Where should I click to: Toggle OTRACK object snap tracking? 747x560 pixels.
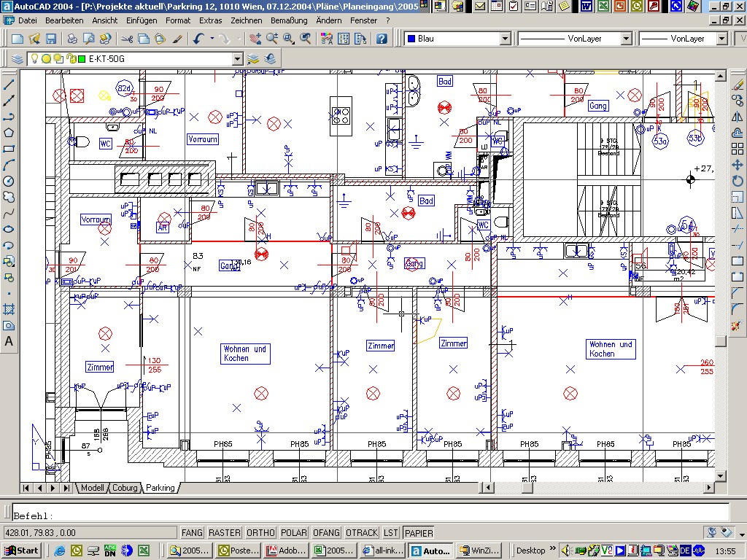[x=362, y=533]
